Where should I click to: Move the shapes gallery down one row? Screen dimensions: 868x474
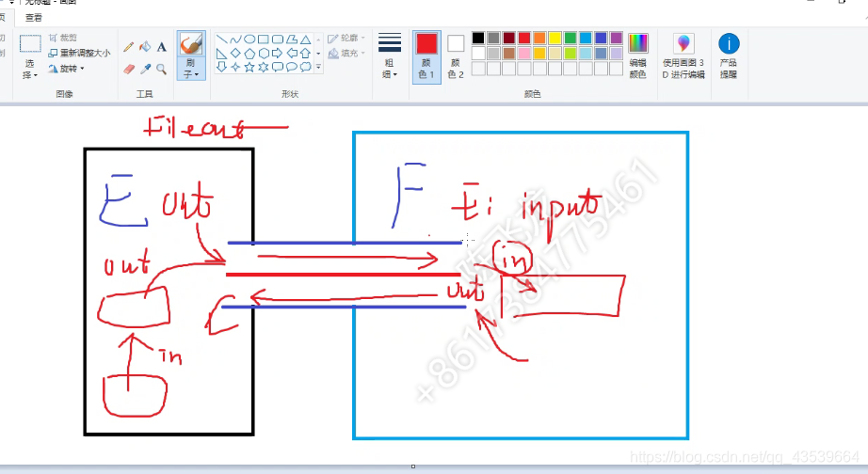pos(318,53)
